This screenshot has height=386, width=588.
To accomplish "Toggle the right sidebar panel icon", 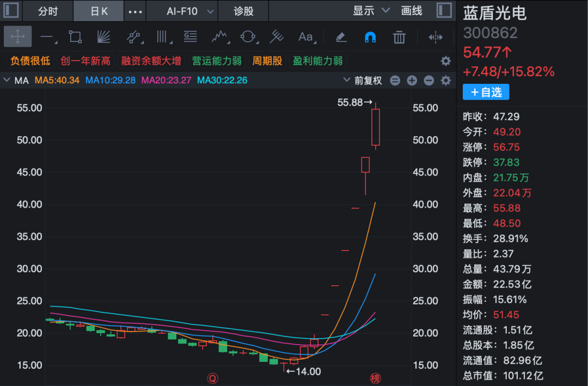I will click(444, 10).
